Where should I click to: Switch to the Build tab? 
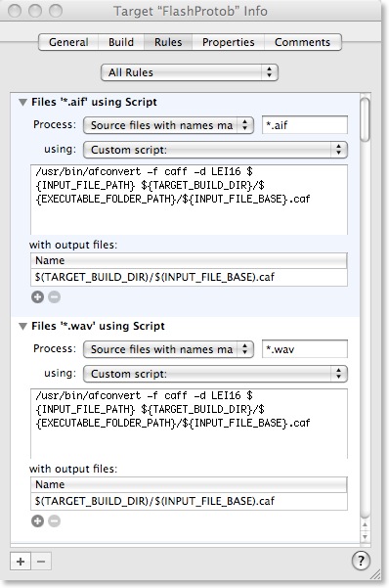point(121,42)
